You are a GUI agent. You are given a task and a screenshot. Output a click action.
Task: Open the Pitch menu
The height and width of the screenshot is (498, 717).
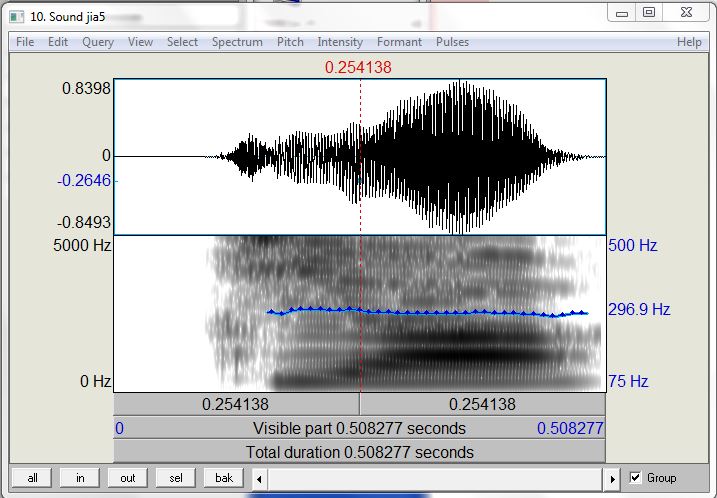[x=290, y=42]
